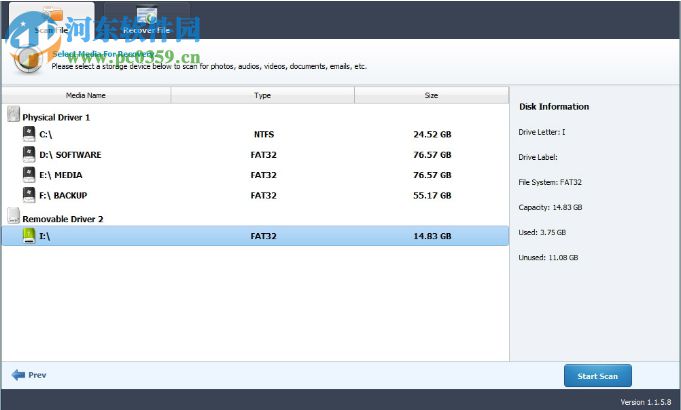Viewport: 681px width, 410px height.
Task: Click the E:\ MEDIA drive icon
Action: 29,175
